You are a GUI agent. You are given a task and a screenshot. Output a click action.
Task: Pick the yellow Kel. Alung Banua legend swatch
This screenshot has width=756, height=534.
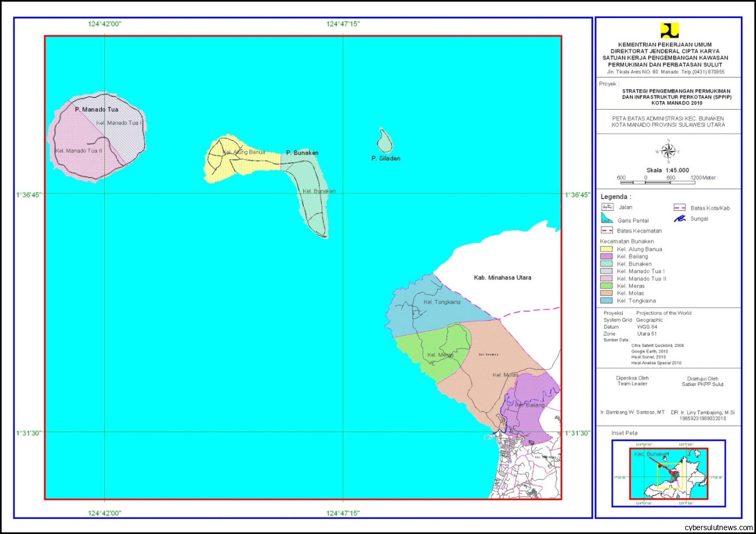[x=606, y=249]
